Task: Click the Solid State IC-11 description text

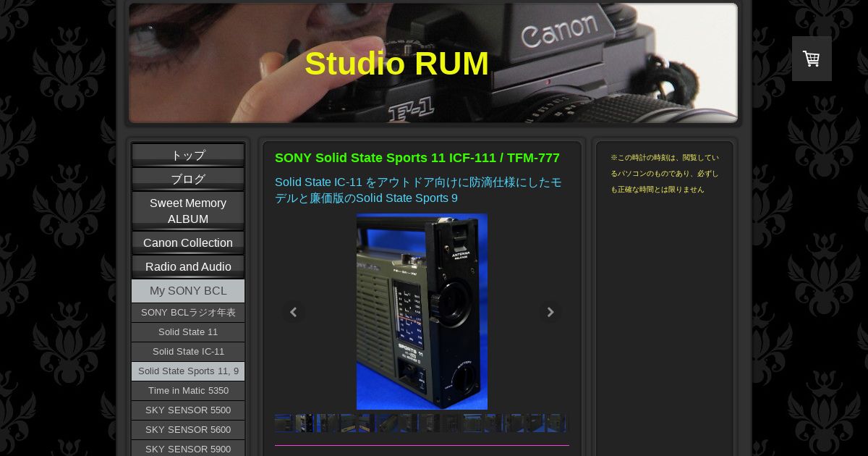Action: (418, 190)
